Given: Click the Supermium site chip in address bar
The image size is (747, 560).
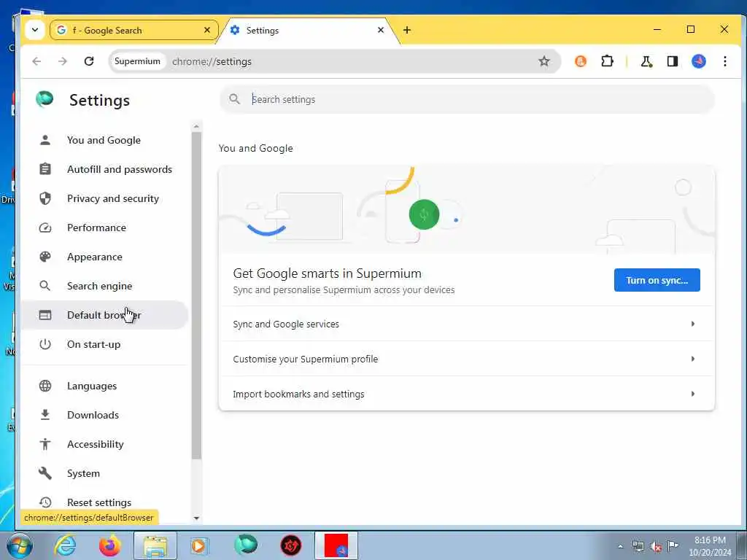Looking at the screenshot, I should click(x=137, y=61).
